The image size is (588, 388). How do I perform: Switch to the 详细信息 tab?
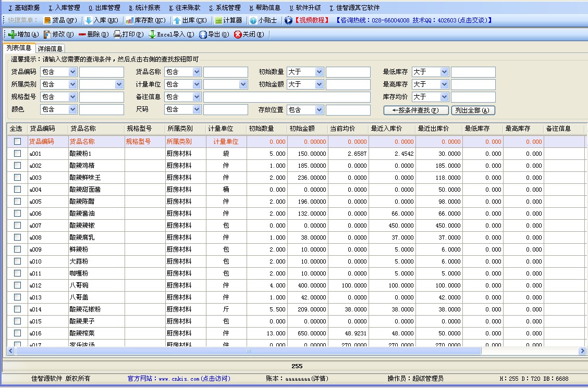pos(50,48)
